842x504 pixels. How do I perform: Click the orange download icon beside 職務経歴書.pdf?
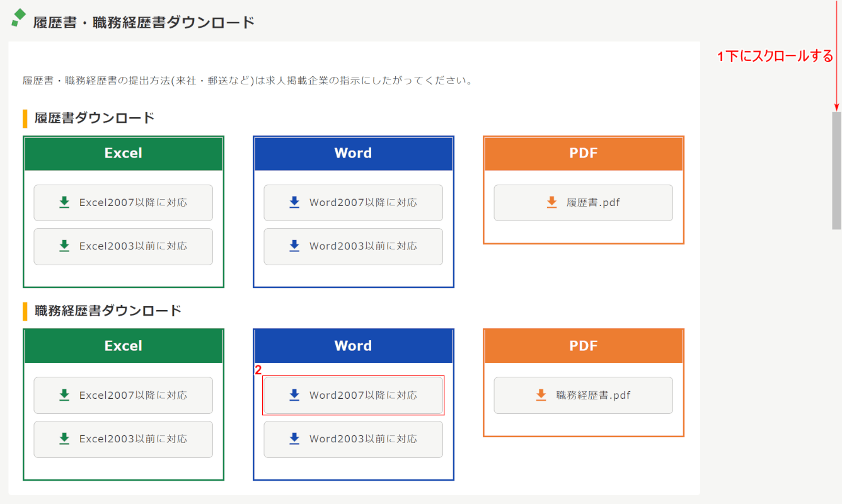[x=541, y=395]
